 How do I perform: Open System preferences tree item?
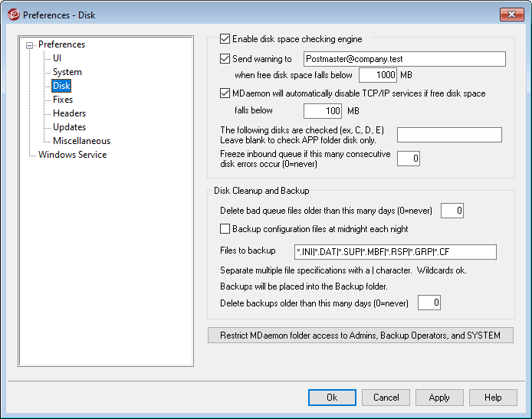[x=67, y=72]
